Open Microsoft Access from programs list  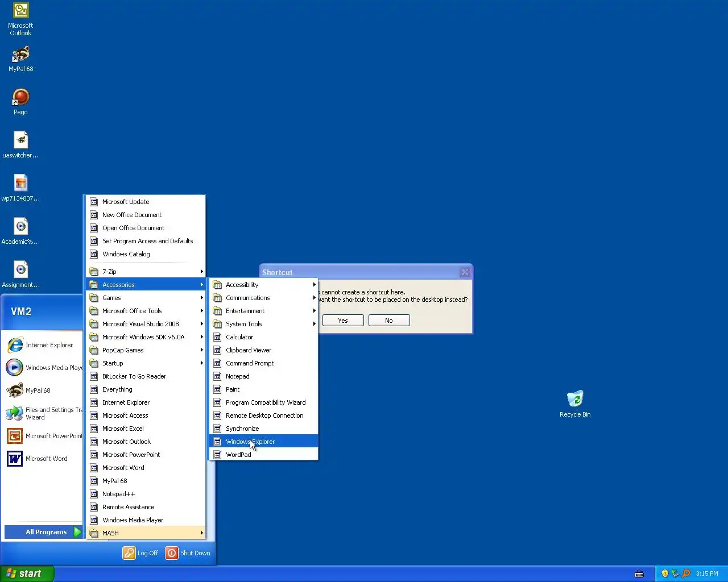[146, 415]
